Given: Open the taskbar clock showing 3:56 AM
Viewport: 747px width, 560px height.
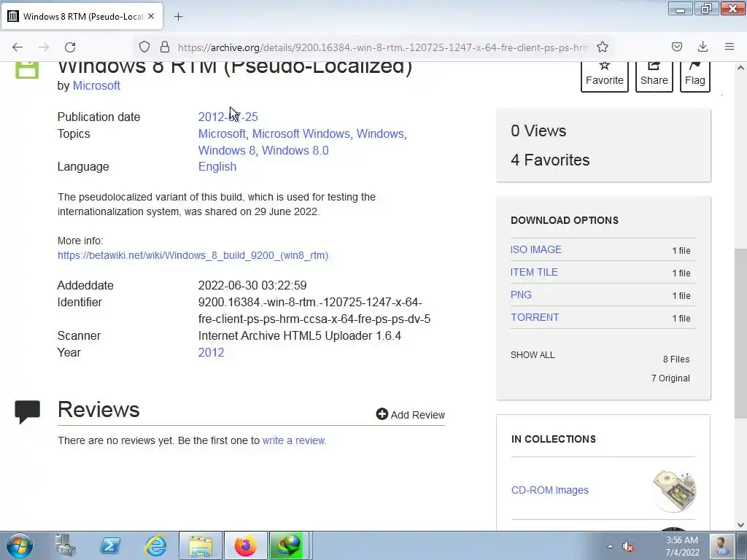Looking at the screenshot, I should click(682, 546).
